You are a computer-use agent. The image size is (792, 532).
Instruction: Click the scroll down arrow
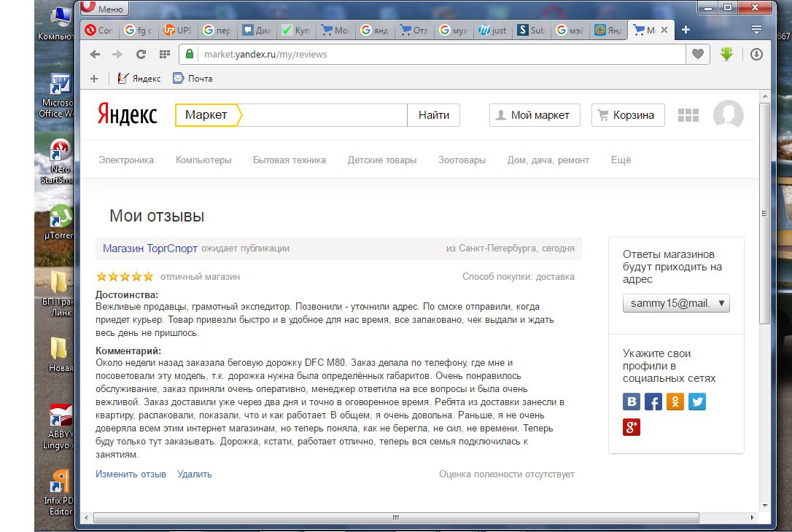[765, 505]
